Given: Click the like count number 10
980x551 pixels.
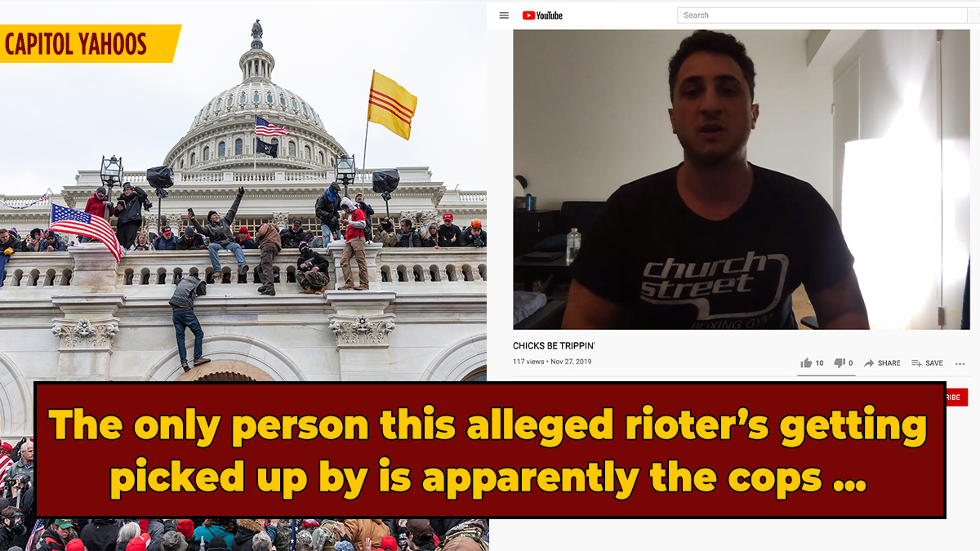Looking at the screenshot, I should 819,363.
